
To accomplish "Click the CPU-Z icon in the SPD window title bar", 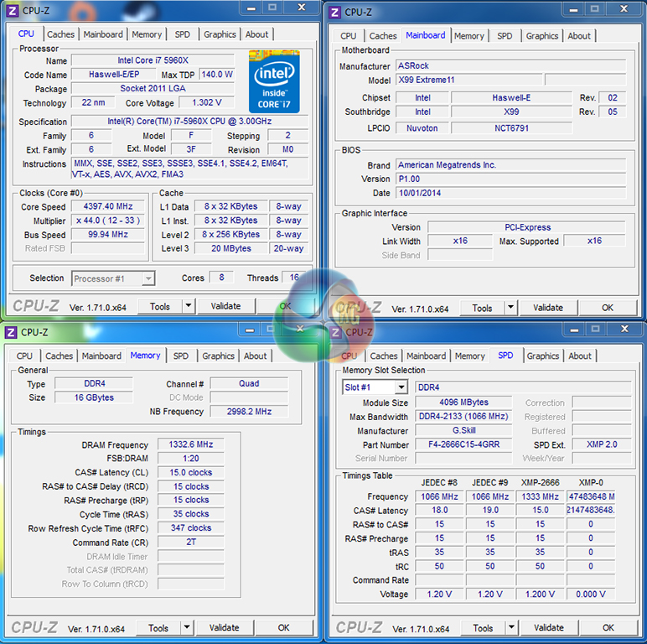I will pyautogui.click(x=334, y=332).
